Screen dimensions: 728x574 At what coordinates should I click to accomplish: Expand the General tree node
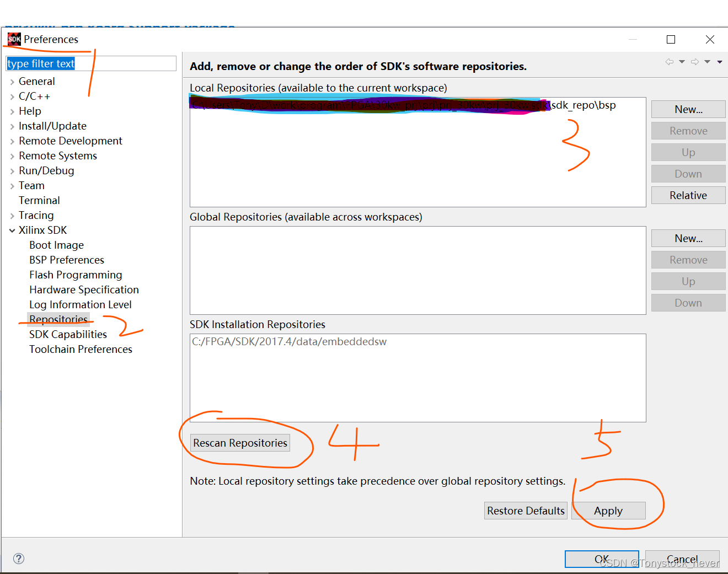(12, 82)
